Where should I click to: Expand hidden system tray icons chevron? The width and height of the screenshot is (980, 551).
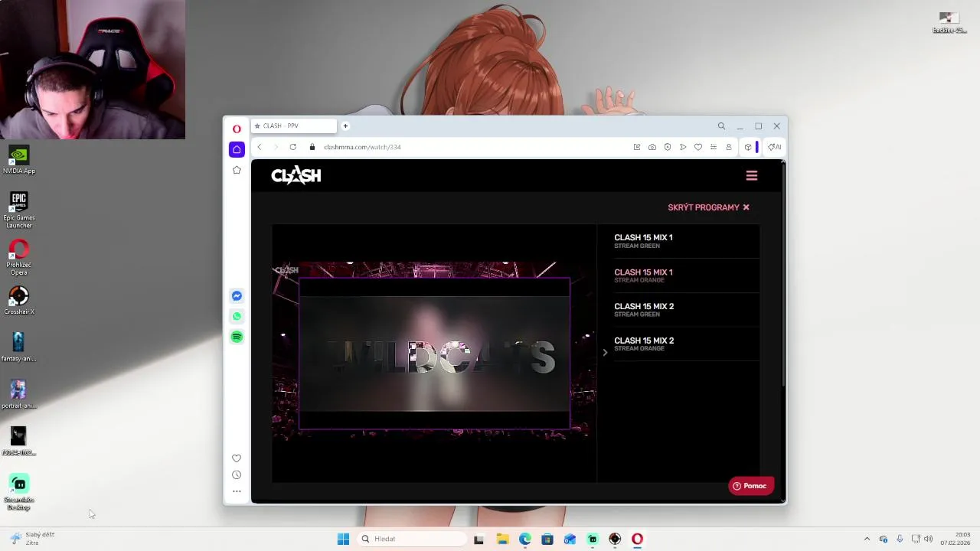pyautogui.click(x=867, y=539)
